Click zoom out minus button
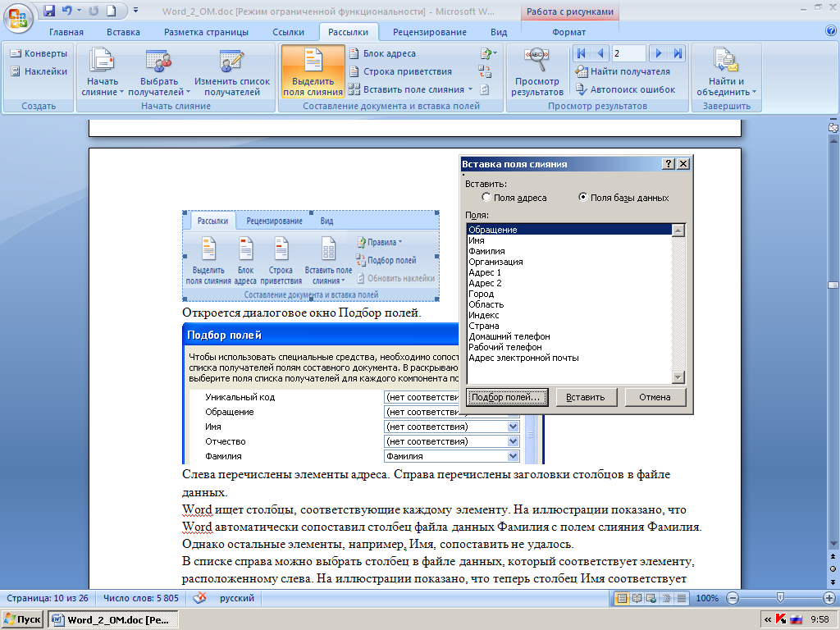Screen dimensions: 840x630 click(x=733, y=598)
